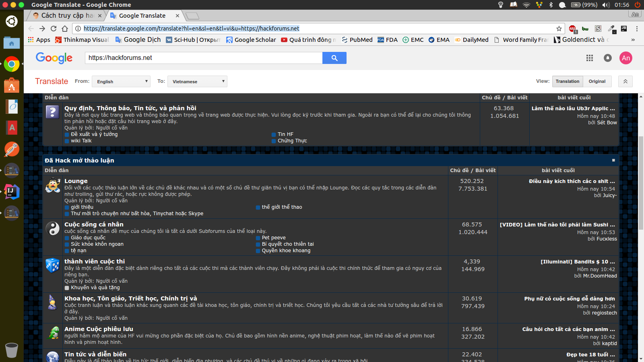The width and height of the screenshot is (644, 362).
Task: Open the Apps bookmark
Action: (39, 40)
